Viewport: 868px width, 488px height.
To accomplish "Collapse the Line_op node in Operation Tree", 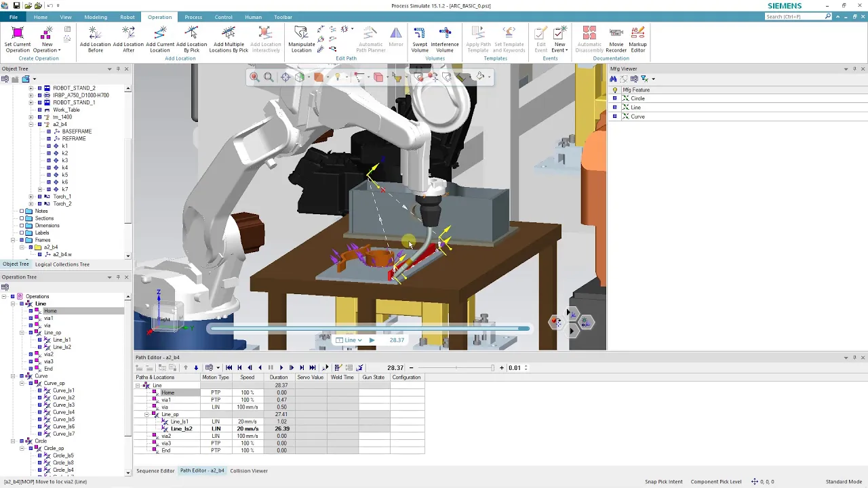I will pyautogui.click(x=22, y=333).
